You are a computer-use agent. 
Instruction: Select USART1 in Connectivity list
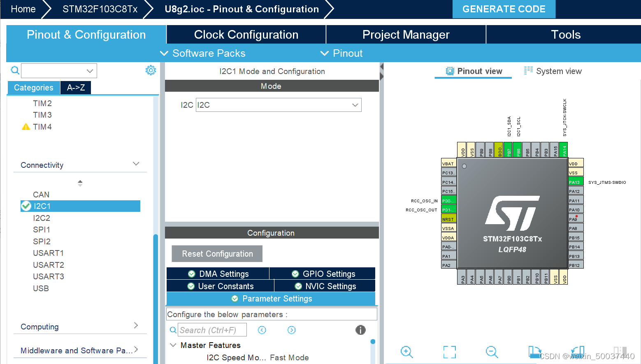[x=49, y=253]
